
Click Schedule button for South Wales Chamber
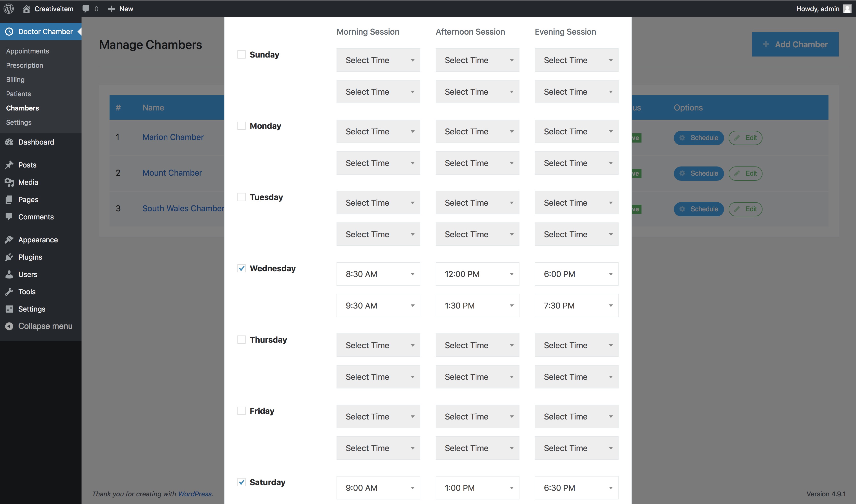699,209
